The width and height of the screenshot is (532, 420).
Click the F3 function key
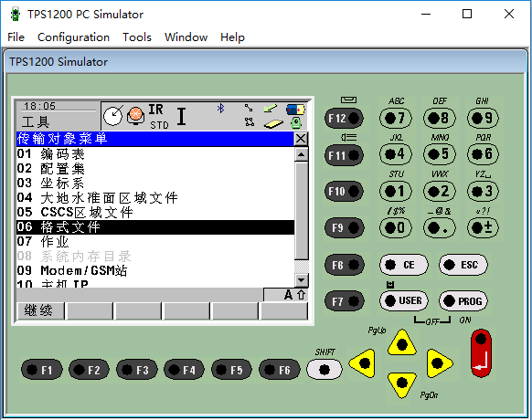pyautogui.click(x=137, y=370)
